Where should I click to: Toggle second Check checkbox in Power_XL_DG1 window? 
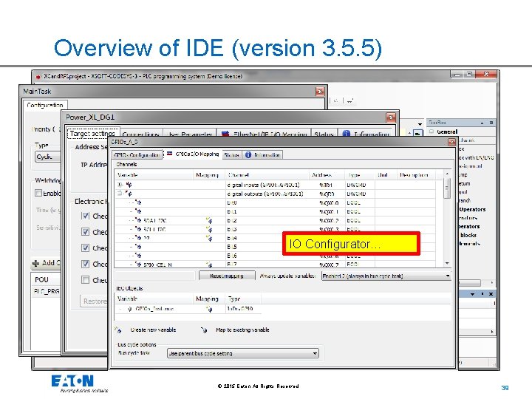click(x=86, y=232)
